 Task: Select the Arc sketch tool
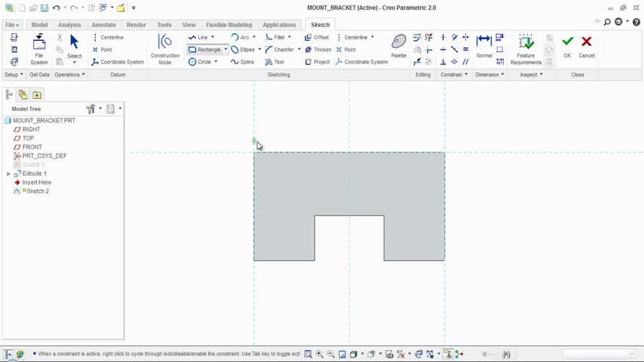click(241, 38)
